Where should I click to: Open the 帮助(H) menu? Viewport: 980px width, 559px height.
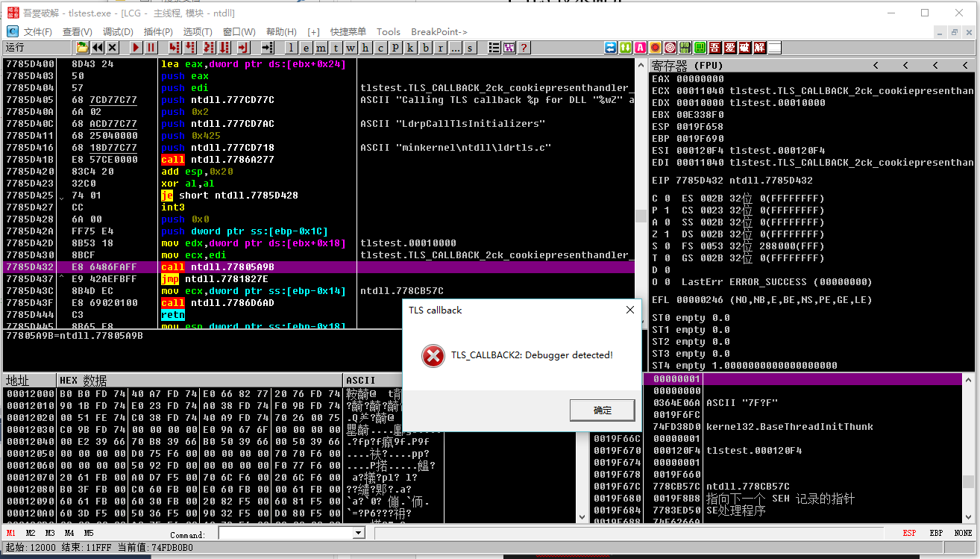pos(281,31)
